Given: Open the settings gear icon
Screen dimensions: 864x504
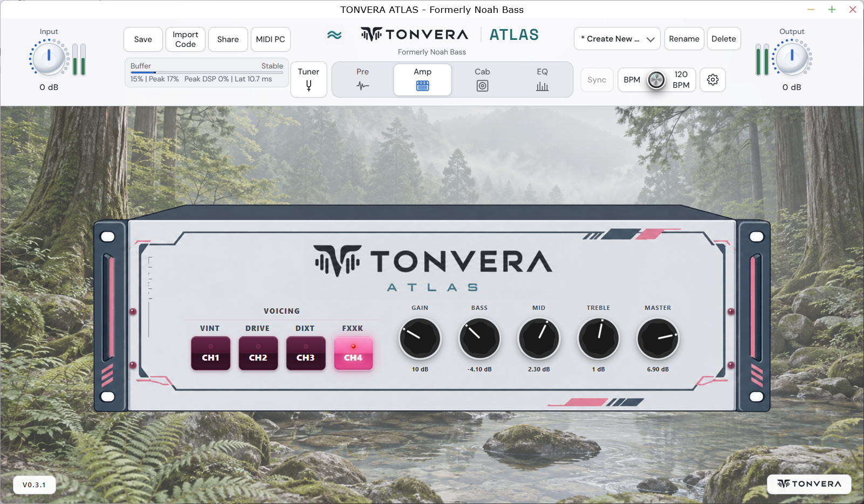Looking at the screenshot, I should [x=712, y=80].
